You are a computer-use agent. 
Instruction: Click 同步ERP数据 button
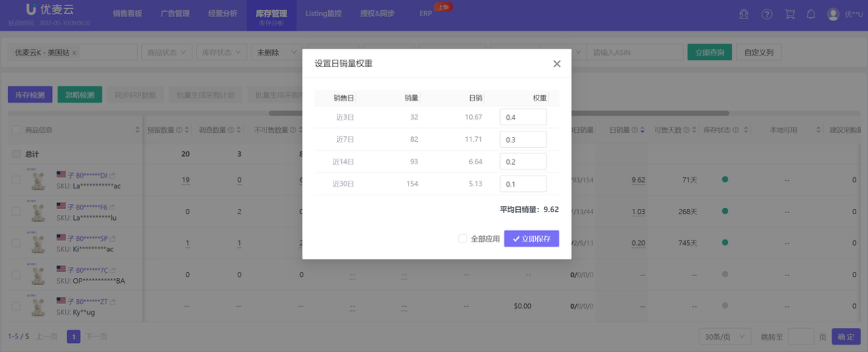(x=135, y=95)
